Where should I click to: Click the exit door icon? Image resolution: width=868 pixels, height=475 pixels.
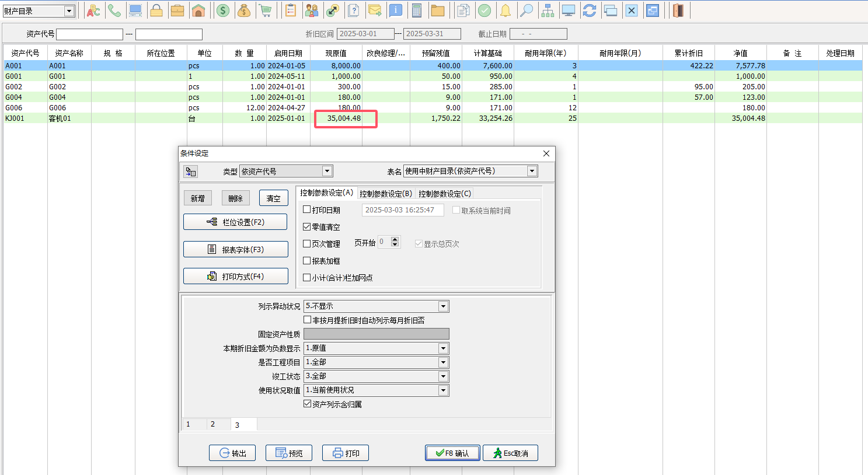[x=678, y=11]
